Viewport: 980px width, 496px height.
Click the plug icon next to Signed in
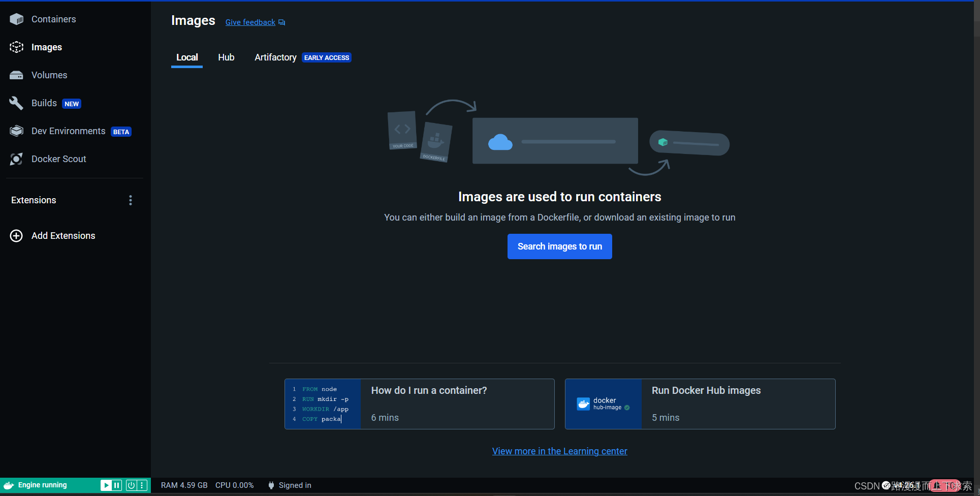pyautogui.click(x=271, y=485)
